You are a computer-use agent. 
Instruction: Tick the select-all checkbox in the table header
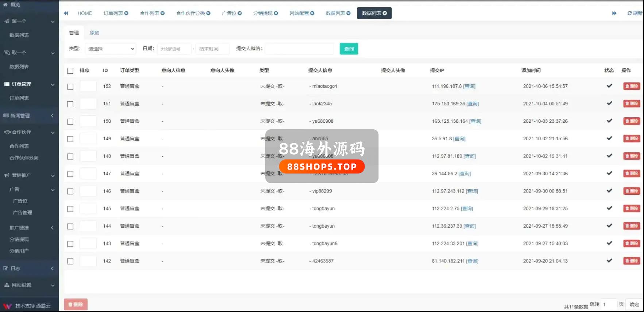pos(70,71)
